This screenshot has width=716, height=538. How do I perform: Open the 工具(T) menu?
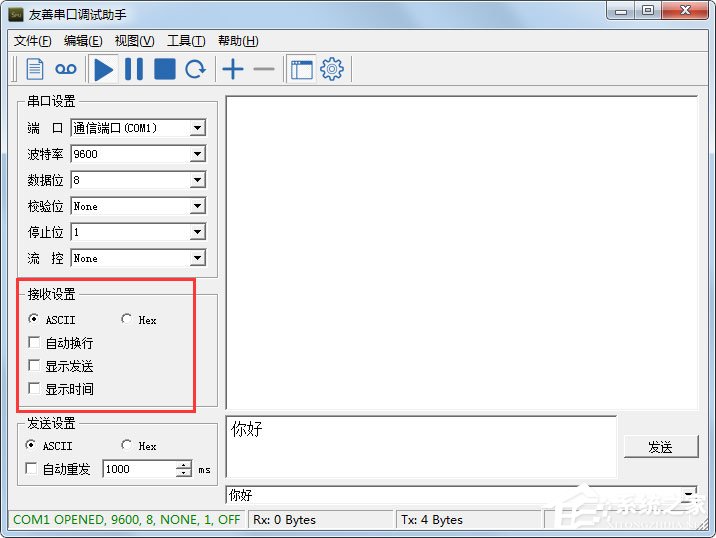coord(186,41)
